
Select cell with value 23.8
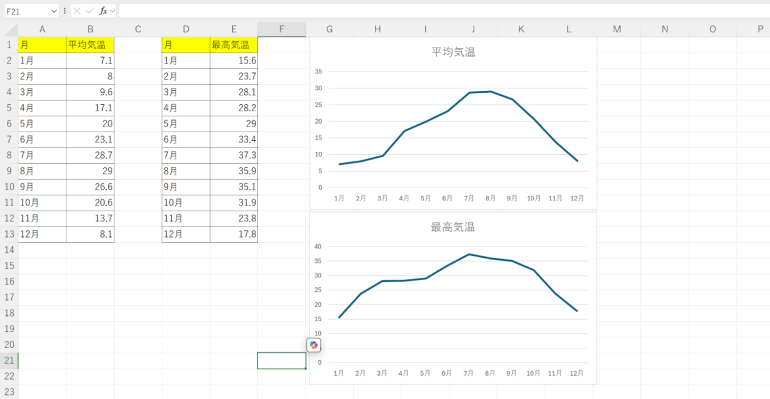(x=234, y=218)
